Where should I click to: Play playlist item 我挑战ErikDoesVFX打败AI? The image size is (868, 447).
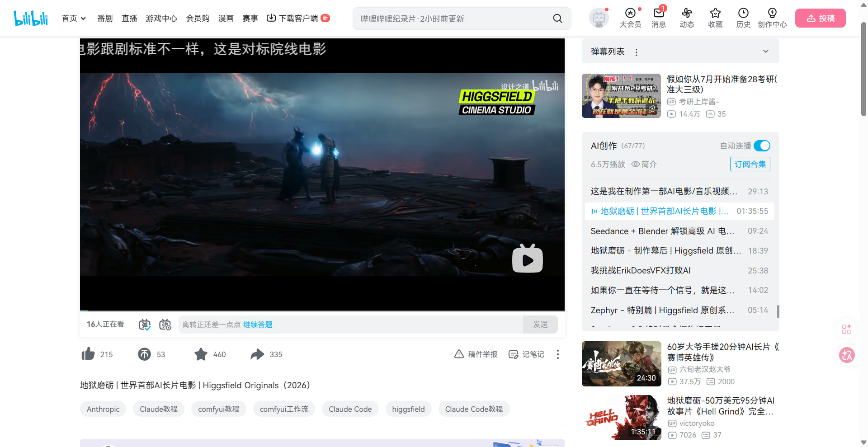pyautogui.click(x=679, y=270)
